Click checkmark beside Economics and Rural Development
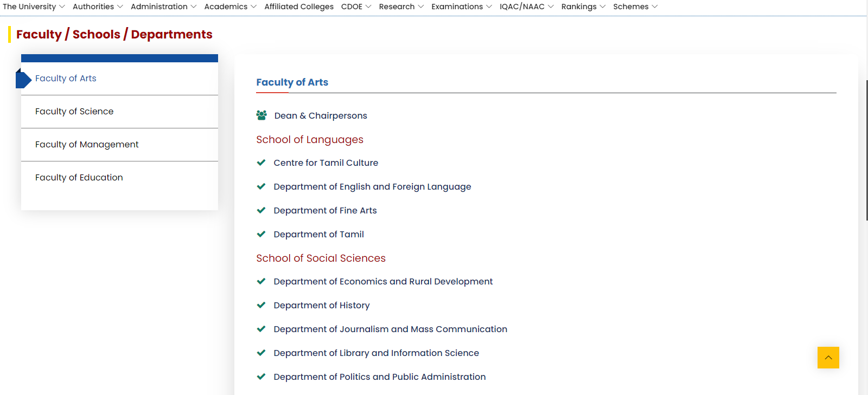868x395 pixels. 261,281
